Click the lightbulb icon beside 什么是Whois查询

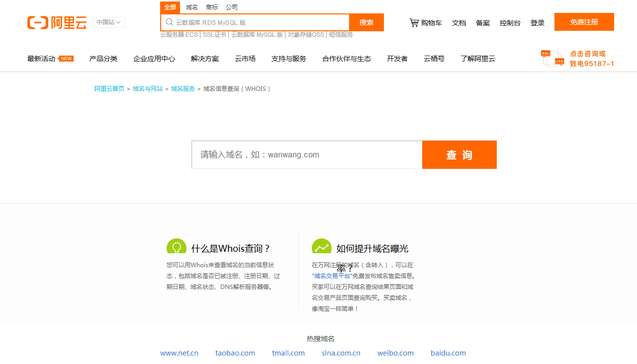pyautogui.click(x=177, y=246)
